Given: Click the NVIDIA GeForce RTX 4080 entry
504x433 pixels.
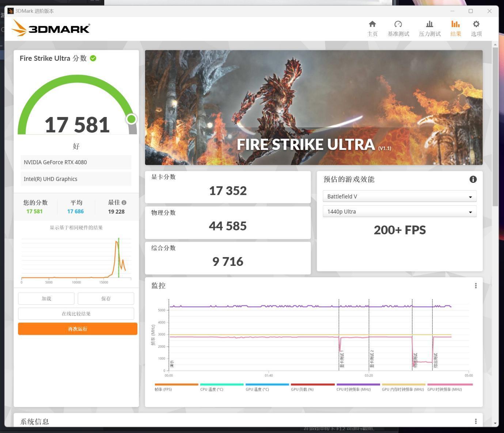Looking at the screenshot, I should 76,162.
